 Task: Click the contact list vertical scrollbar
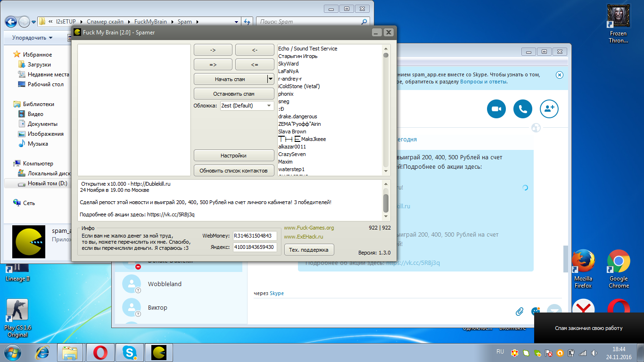(x=386, y=110)
